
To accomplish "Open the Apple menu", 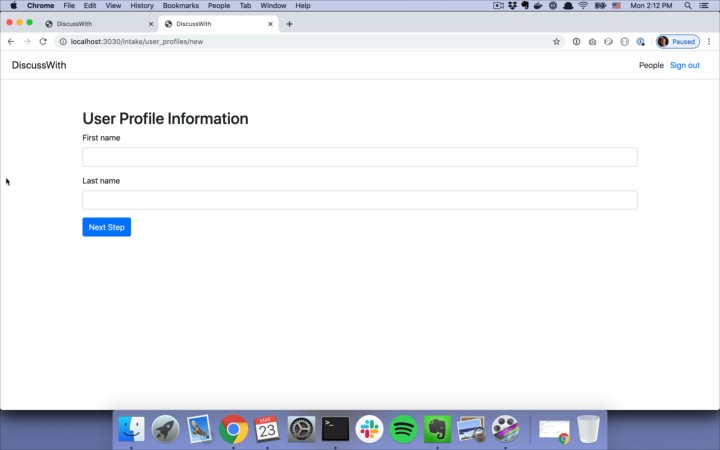I will (13, 6).
